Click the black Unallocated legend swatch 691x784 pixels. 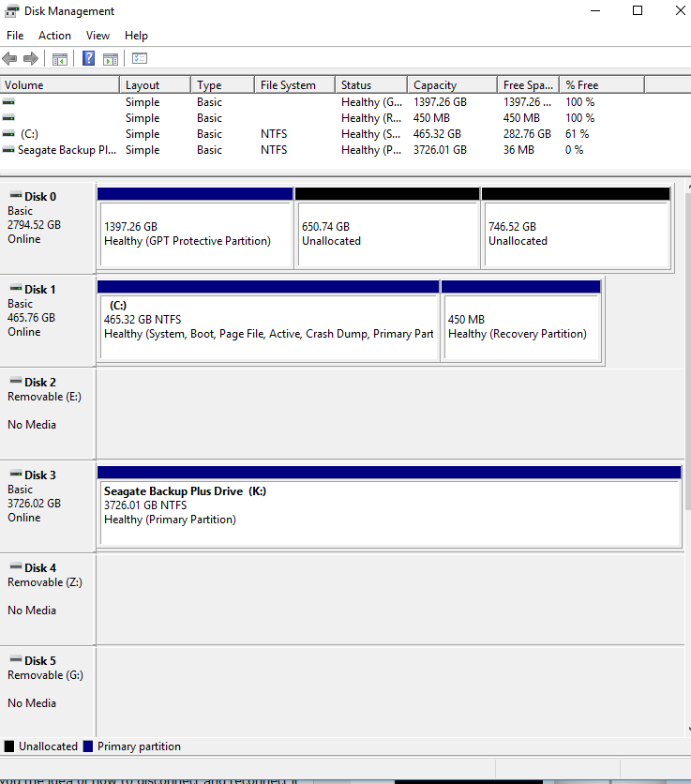tap(9, 746)
